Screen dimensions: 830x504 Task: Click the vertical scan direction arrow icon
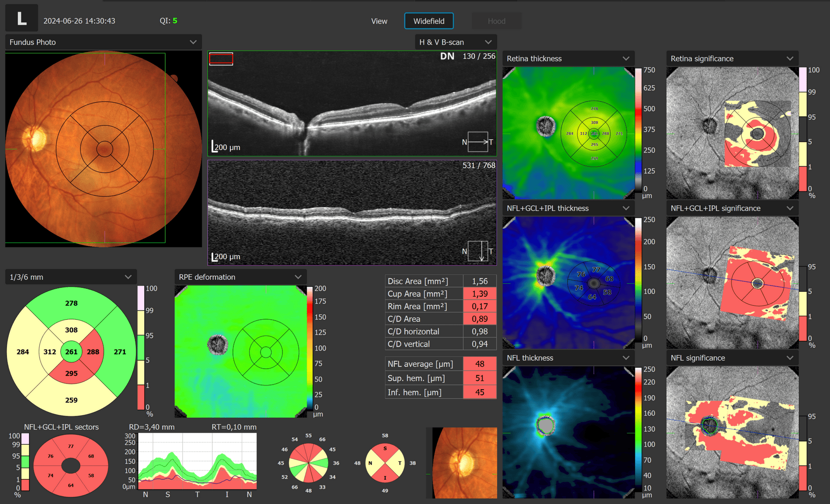[478, 251]
